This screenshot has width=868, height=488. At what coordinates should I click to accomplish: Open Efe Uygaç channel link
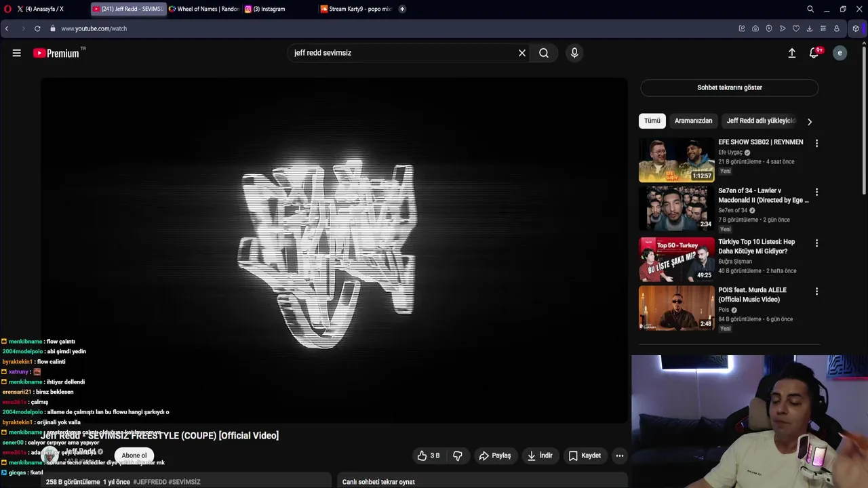point(730,152)
